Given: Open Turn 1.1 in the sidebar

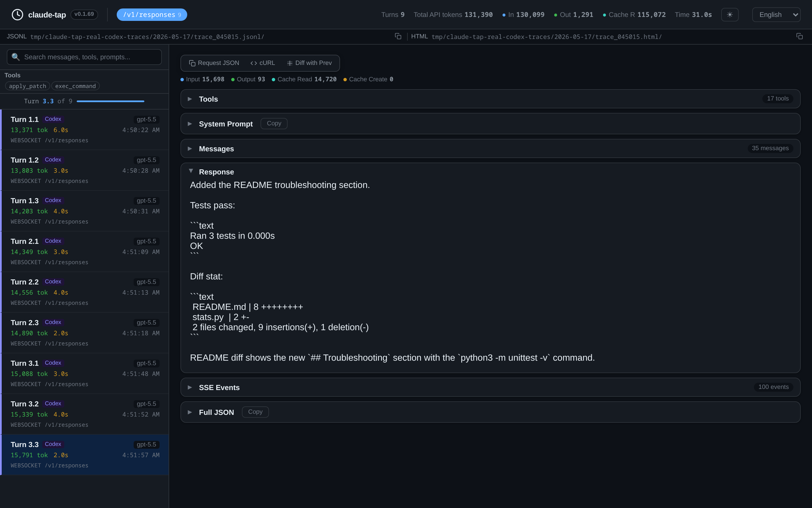Looking at the screenshot, I should [x=85, y=130].
